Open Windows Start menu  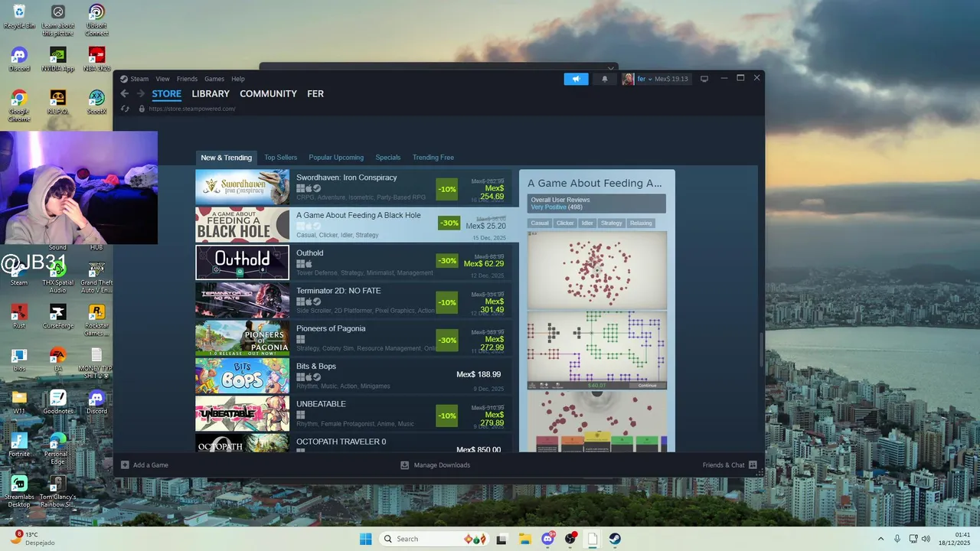(x=366, y=539)
